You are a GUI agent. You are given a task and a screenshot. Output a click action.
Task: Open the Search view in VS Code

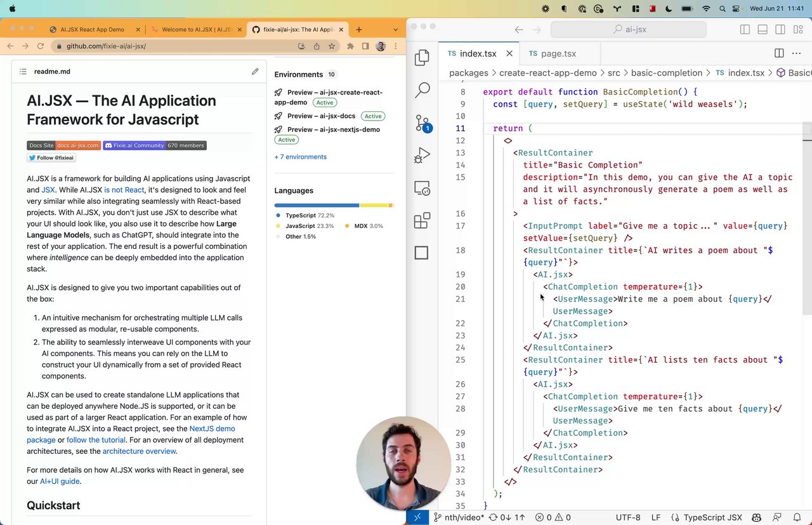coord(422,90)
